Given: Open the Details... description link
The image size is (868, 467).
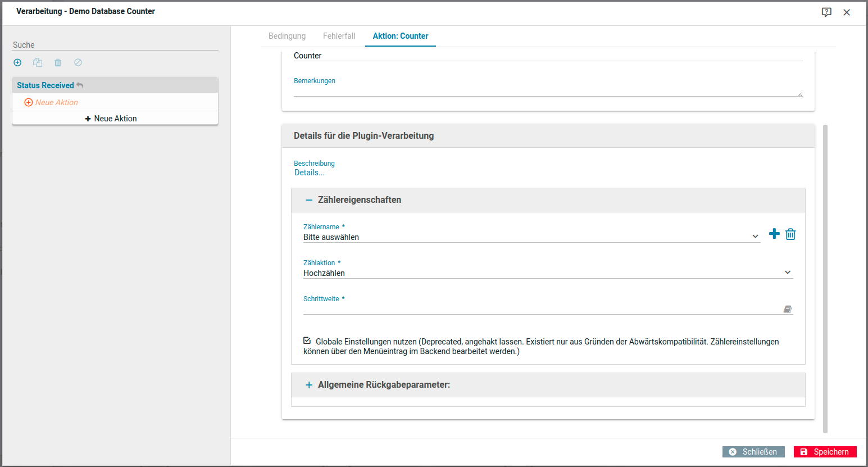Looking at the screenshot, I should point(310,173).
